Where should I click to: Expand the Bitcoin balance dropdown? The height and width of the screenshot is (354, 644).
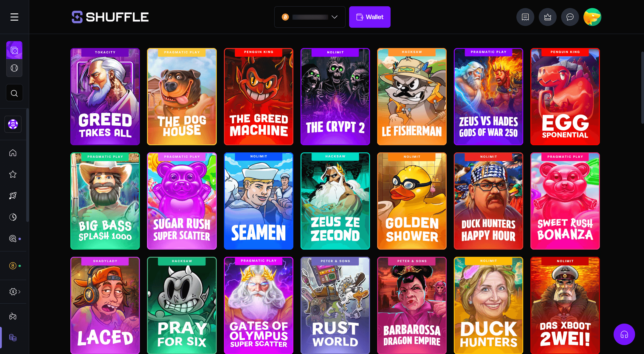click(x=310, y=17)
